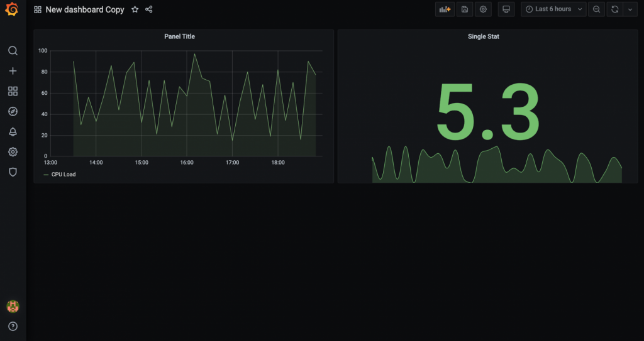Screen dimensions: 644x341
Task: Open the Alerting bell icon
Action: 13,131
